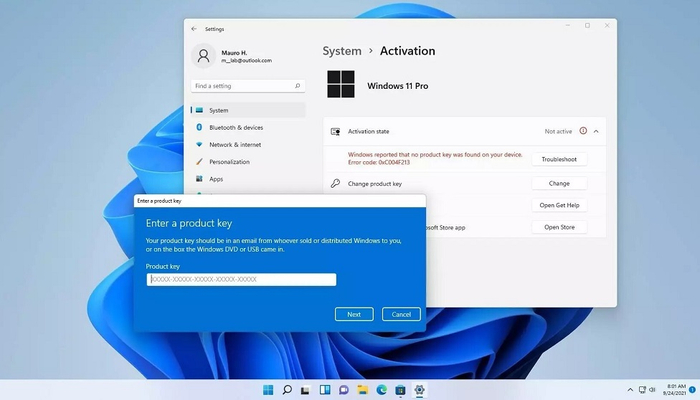Open Microsoft Store from taskbar
700x400 pixels.
[400, 390]
